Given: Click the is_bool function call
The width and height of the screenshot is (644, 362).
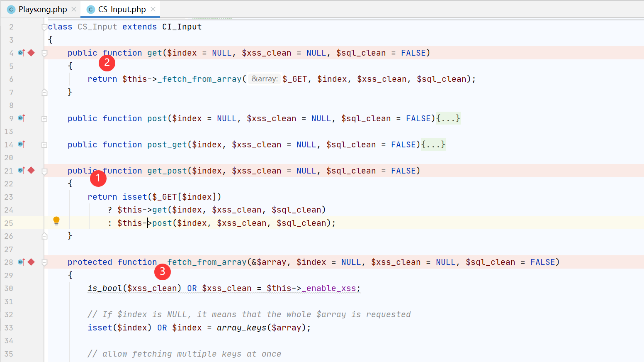Looking at the screenshot, I should coord(105,288).
